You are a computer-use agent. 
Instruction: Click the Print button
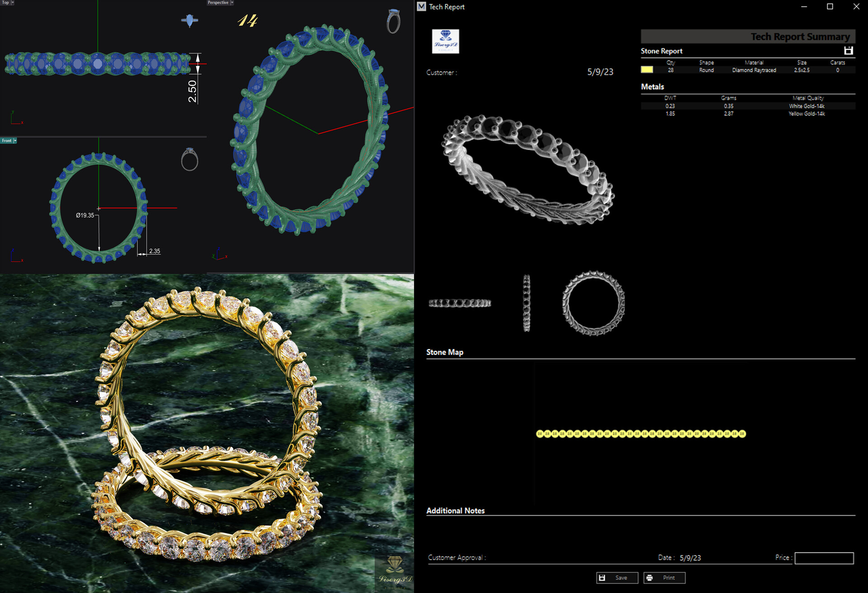coord(664,577)
